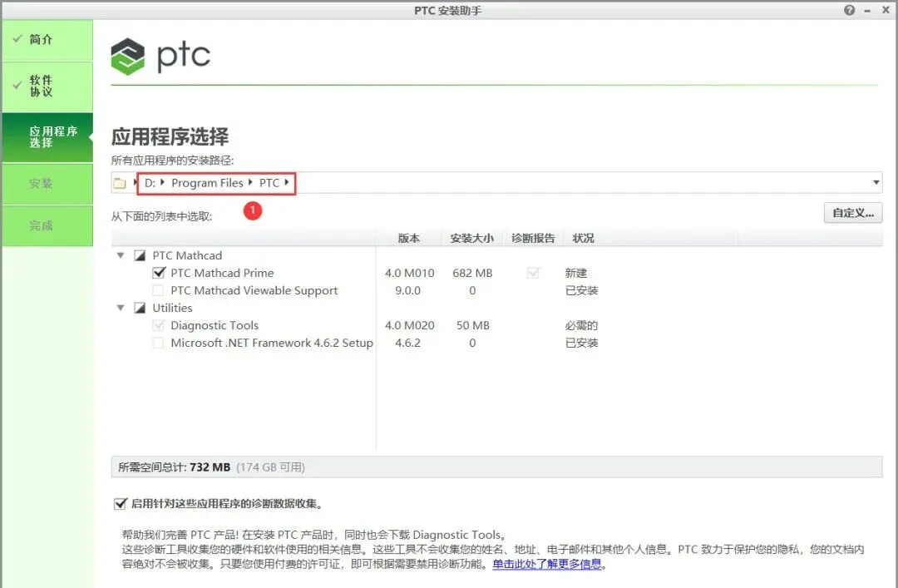This screenshot has width=898, height=588.
Task: Select PTC Mathcad group label
Action: (187, 255)
